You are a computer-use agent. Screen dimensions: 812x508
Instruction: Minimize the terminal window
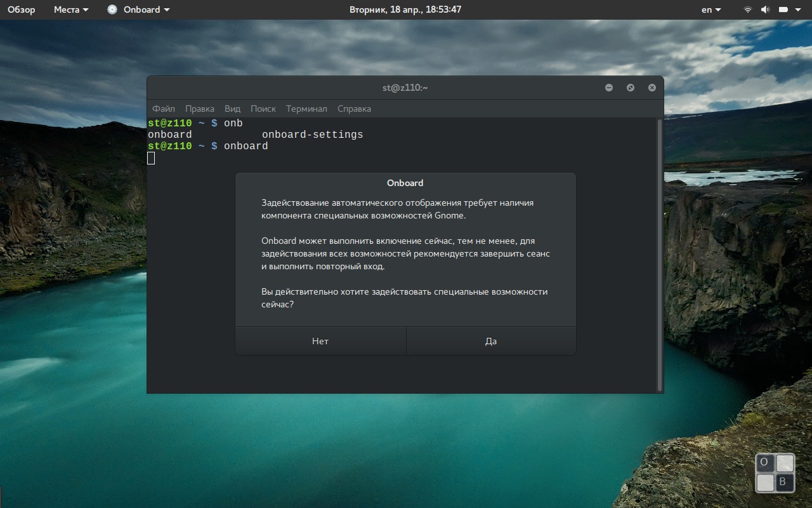coord(609,88)
